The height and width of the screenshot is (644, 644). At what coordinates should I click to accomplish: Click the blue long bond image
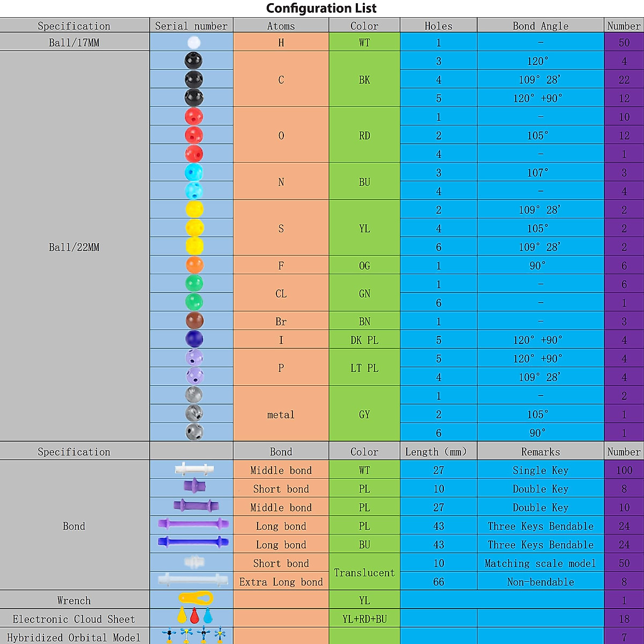click(193, 543)
